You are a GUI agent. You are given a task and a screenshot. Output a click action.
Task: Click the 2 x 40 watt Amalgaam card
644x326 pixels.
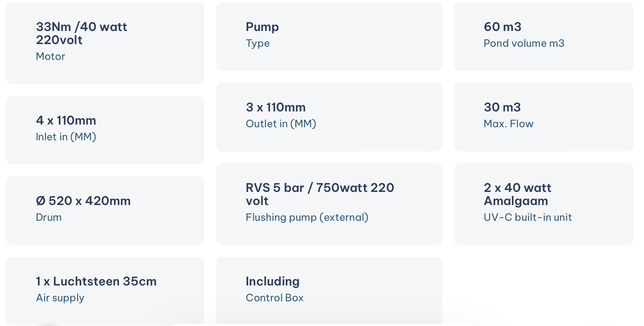[x=544, y=204]
